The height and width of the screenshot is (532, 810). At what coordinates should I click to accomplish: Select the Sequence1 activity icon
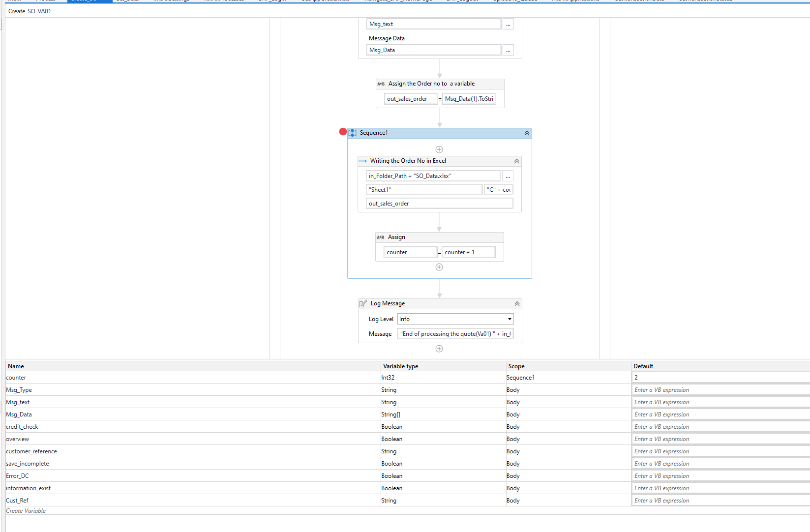tap(353, 133)
